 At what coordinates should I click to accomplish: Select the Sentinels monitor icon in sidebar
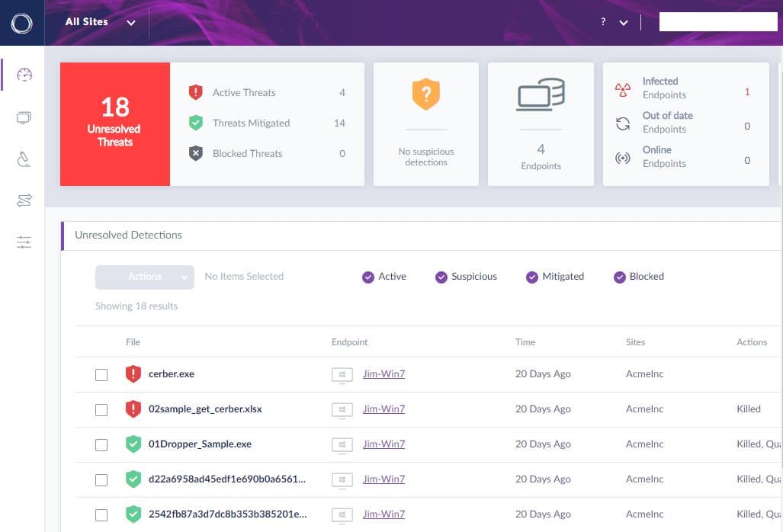pyautogui.click(x=24, y=117)
